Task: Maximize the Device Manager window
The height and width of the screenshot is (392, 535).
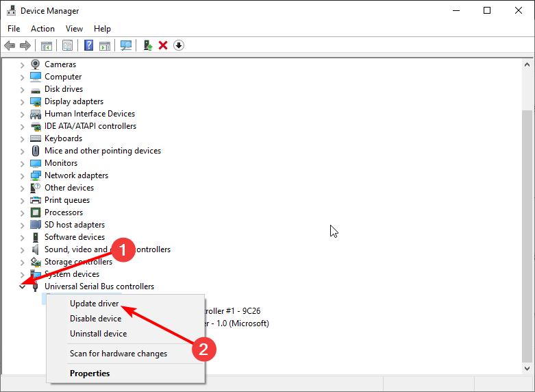Action: pyautogui.click(x=487, y=10)
